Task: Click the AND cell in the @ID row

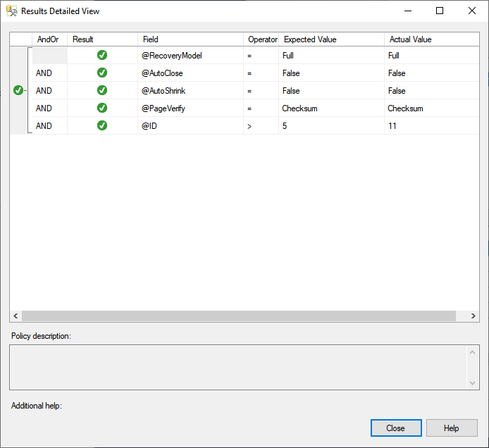Action: click(49, 125)
